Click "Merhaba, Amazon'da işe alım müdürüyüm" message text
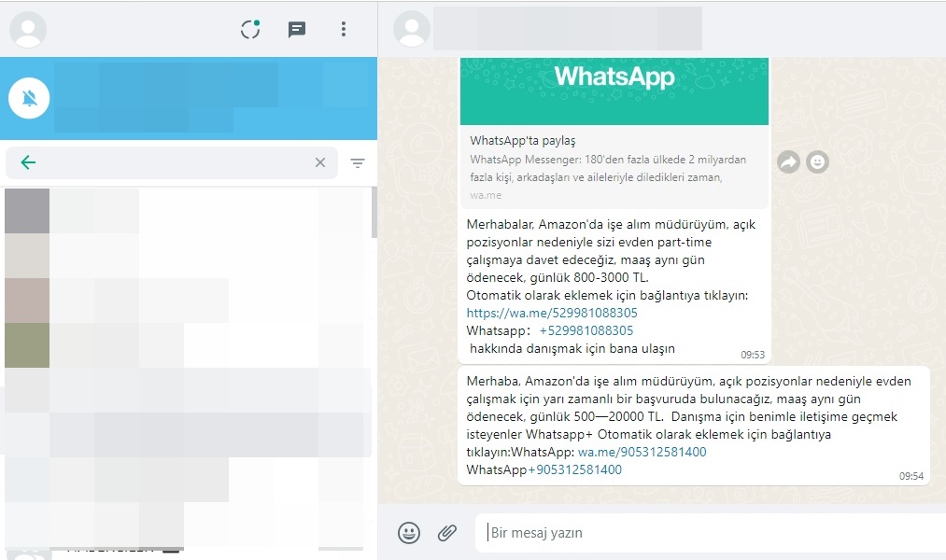The height and width of the screenshot is (560, 946). coord(589,381)
